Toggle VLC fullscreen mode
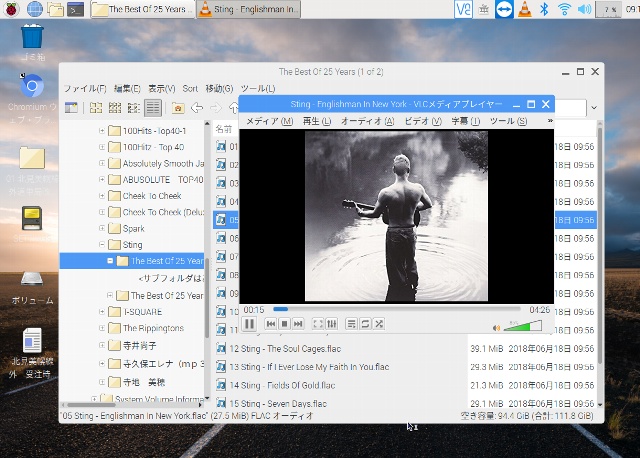Image resolution: width=640 pixels, height=458 pixels. pos(318,324)
